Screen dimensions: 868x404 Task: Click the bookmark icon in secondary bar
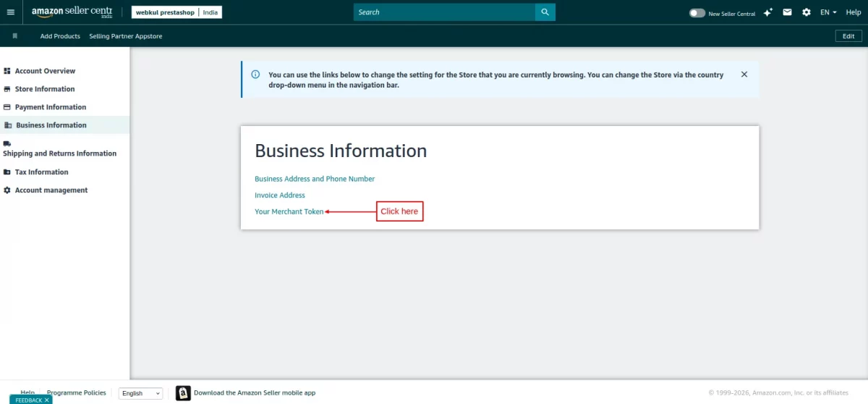(14, 35)
